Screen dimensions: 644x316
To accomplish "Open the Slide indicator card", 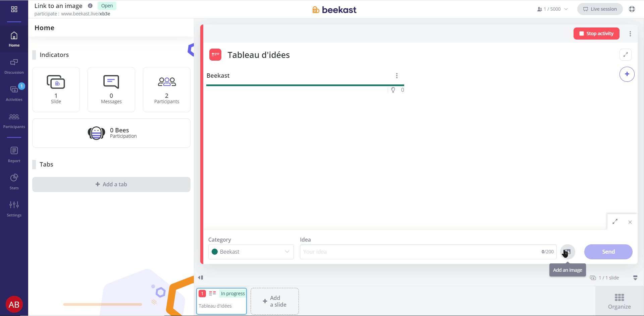I will pos(56,89).
